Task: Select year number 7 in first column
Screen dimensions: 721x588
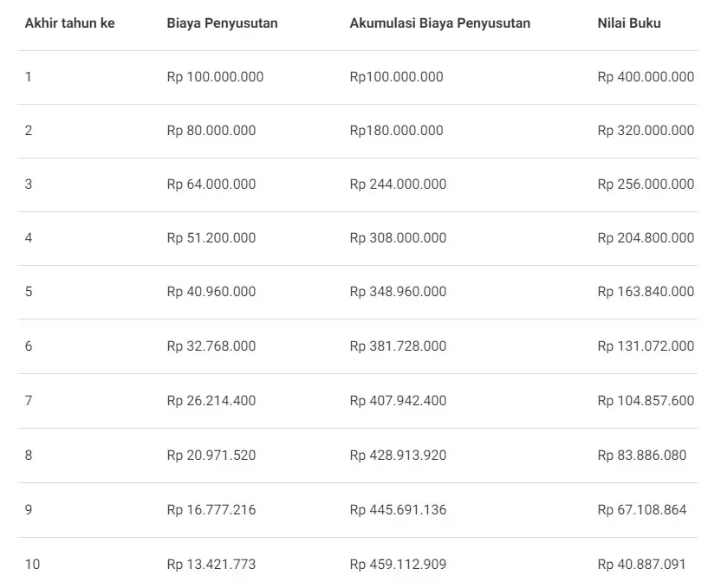Action: pyautogui.click(x=29, y=400)
